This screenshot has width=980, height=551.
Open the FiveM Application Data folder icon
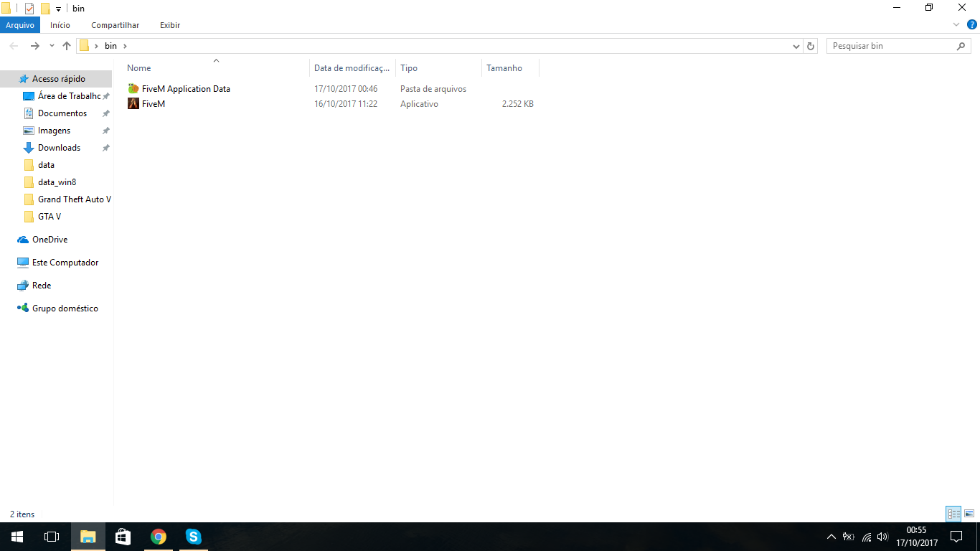pyautogui.click(x=133, y=89)
